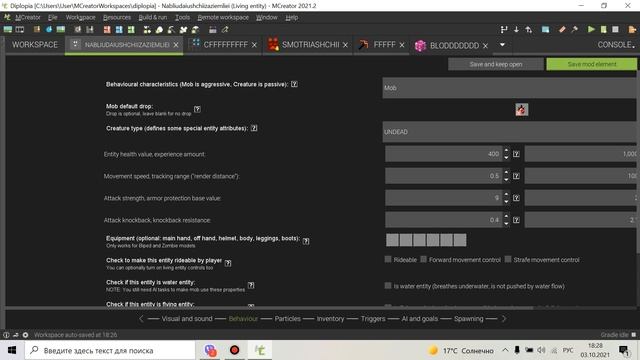
Task: Open the Build & run menu
Action: [153, 17]
